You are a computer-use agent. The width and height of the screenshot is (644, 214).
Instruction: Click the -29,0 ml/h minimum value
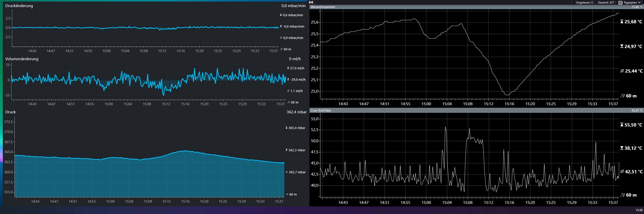pos(298,80)
